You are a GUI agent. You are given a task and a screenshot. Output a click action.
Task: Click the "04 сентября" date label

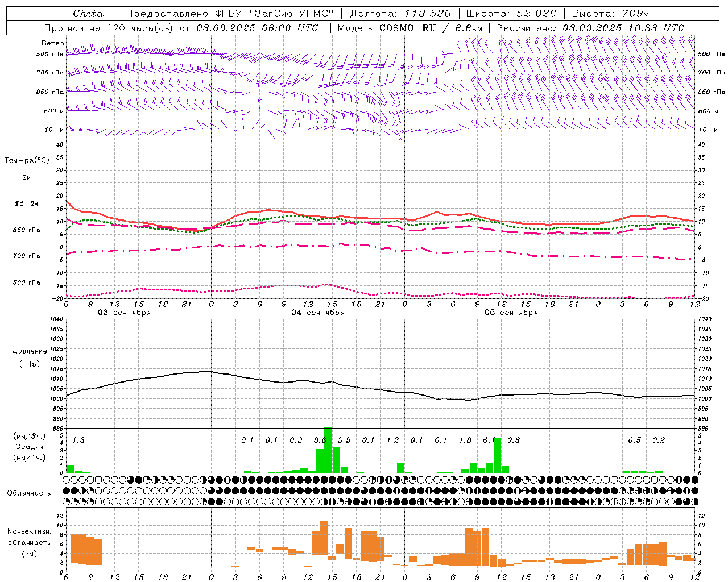coord(318,313)
